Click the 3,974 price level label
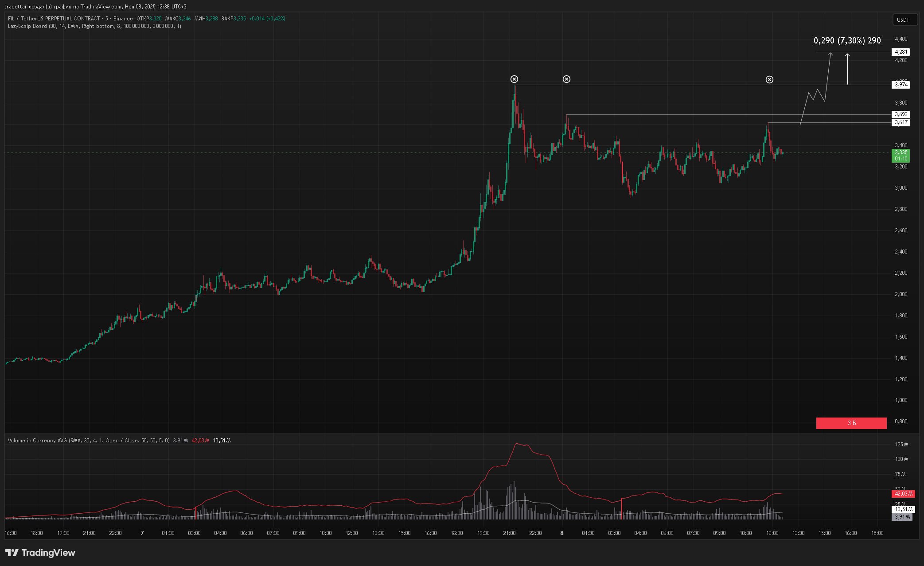This screenshot has width=924, height=566. [x=901, y=84]
